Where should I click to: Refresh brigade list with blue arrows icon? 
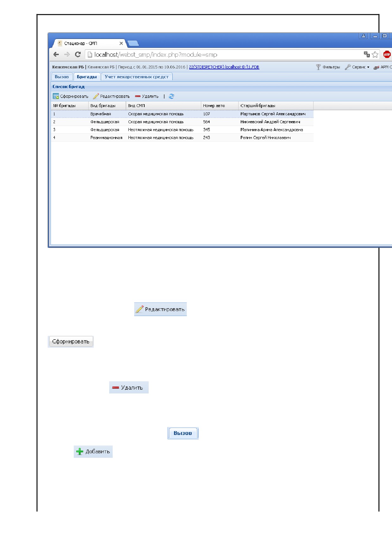(171, 96)
